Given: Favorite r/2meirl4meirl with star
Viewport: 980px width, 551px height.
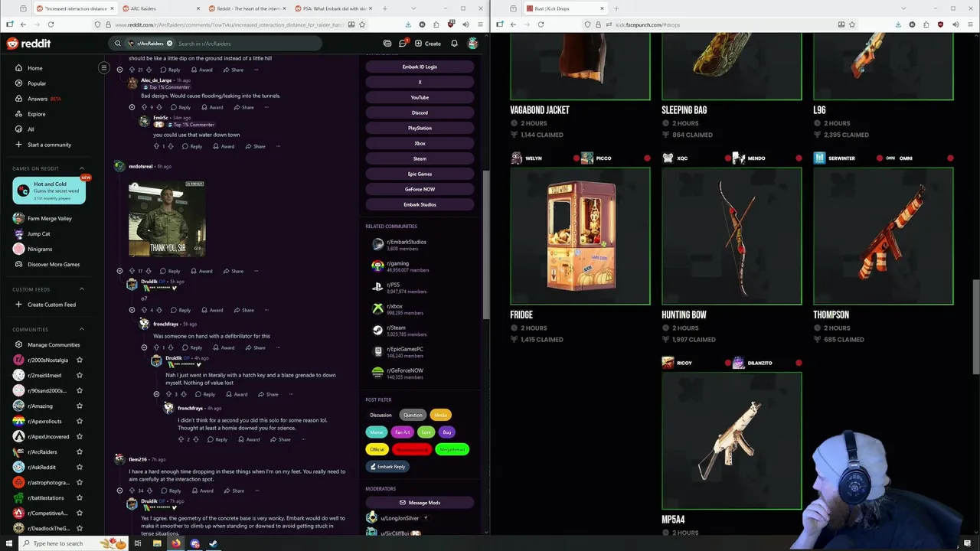Looking at the screenshot, I should (x=80, y=375).
